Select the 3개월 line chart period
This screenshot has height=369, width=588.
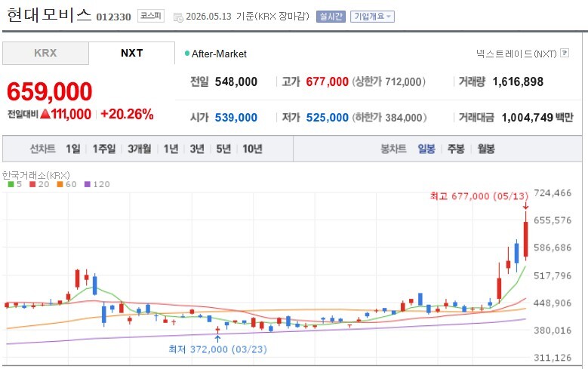(140, 149)
